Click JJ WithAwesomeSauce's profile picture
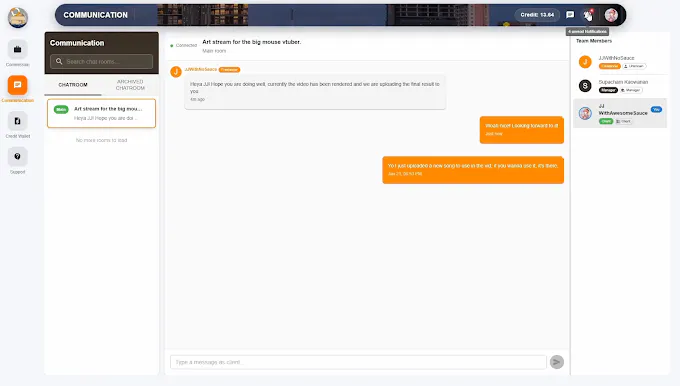The width and height of the screenshot is (680, 386). pos(585,113)
